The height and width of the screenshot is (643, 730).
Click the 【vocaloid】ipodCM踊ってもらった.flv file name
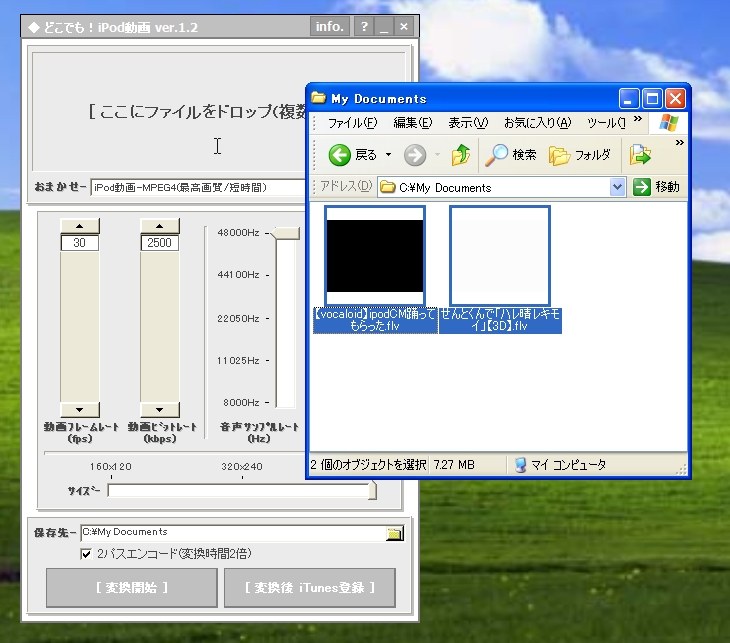375,320
